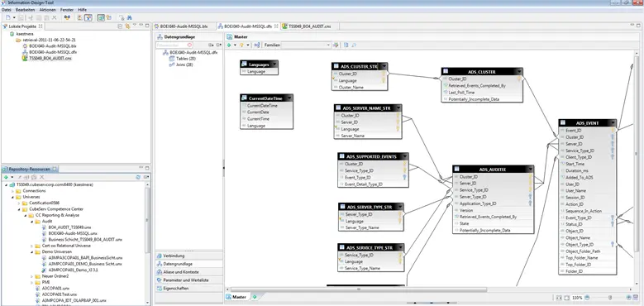644x306 pixels.
Task: Click the link-with-editor icon in Lokale Projekte
Action: click(127, 26)
